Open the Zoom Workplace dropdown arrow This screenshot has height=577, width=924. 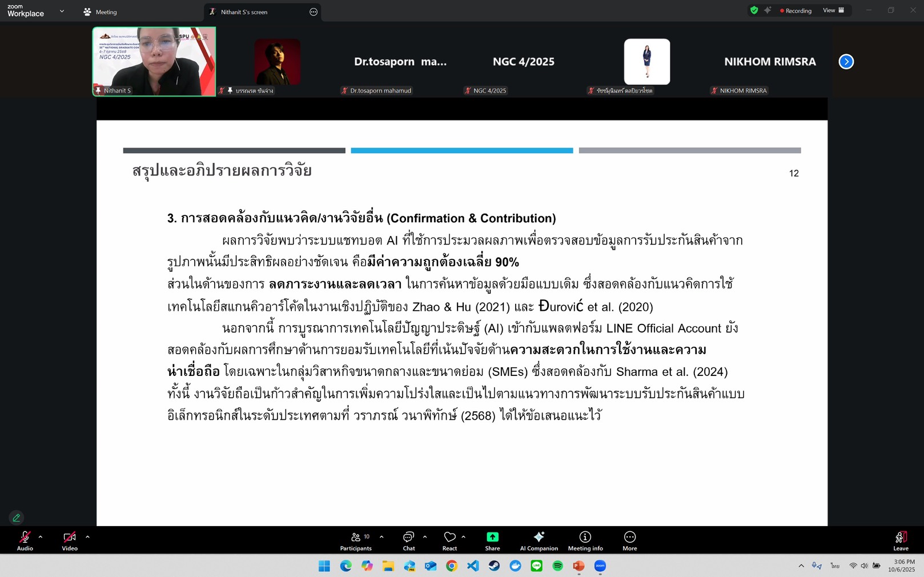coord(62,11)
